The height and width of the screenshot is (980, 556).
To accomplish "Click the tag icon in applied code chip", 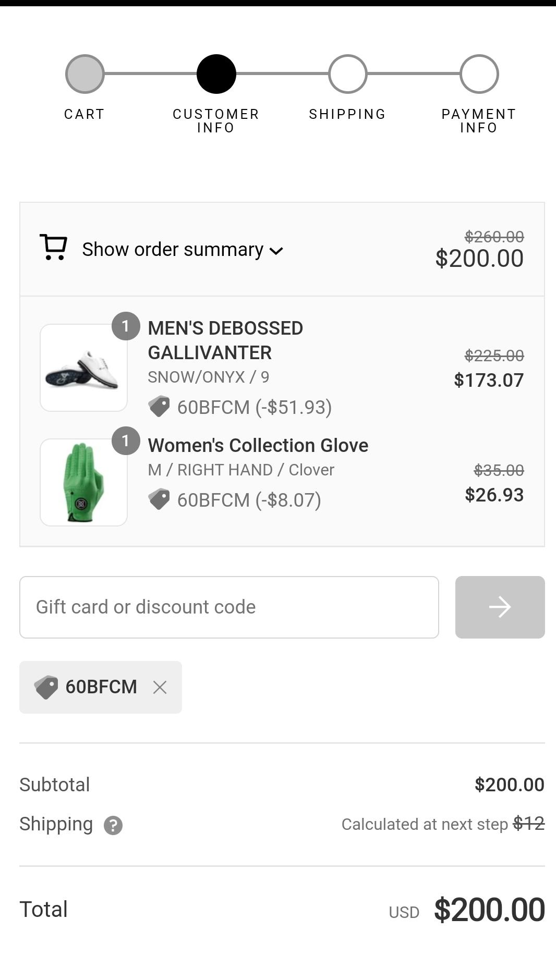I will [46, 687].
